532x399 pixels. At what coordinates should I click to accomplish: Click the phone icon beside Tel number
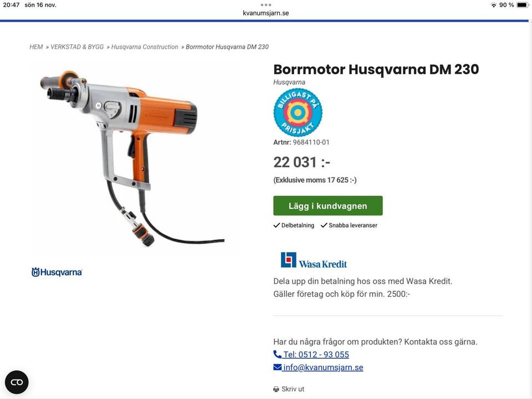[277, 354]
